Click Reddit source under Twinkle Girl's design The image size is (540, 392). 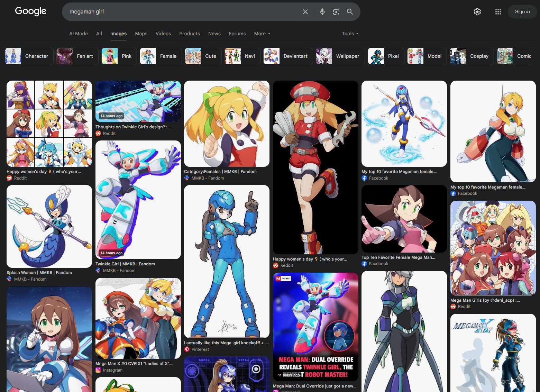[x=106, y=134]
